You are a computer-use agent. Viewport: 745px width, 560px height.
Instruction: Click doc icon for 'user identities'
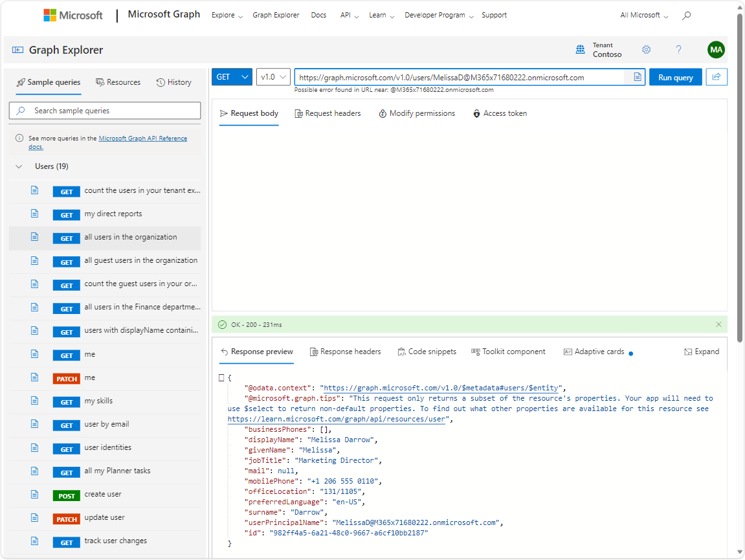35,448
